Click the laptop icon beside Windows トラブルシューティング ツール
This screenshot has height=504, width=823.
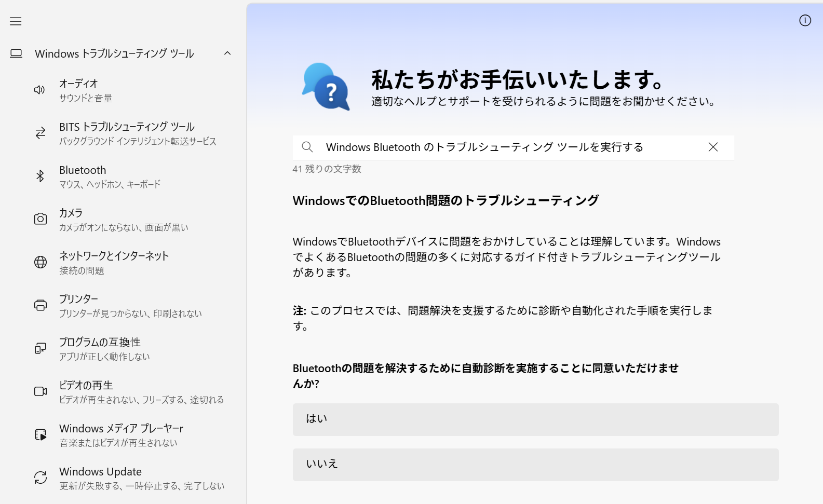pos(16,53)
